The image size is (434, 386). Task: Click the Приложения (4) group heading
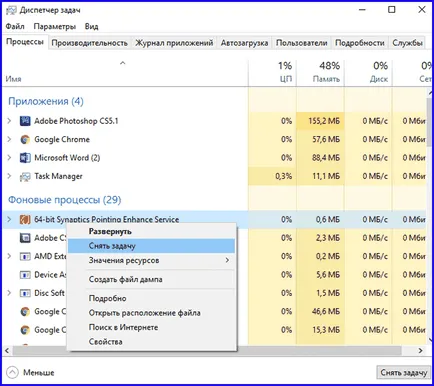(x=46, y=101)
